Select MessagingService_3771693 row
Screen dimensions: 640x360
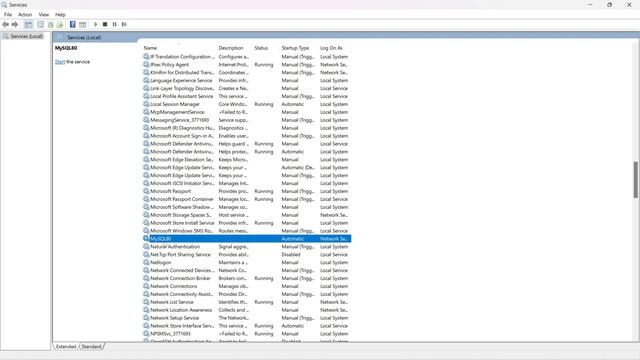click(x=247, y=120)
